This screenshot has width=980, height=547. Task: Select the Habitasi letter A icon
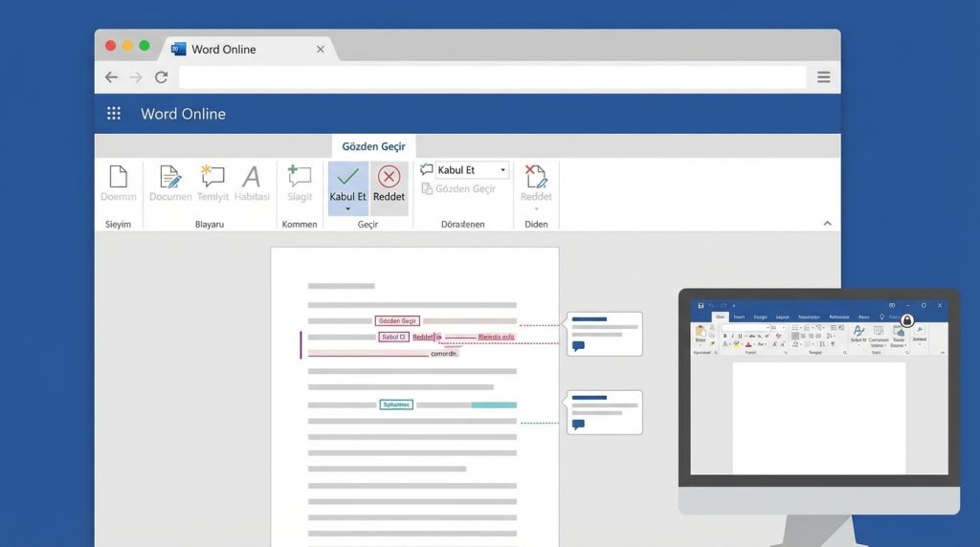coord(252,177)
